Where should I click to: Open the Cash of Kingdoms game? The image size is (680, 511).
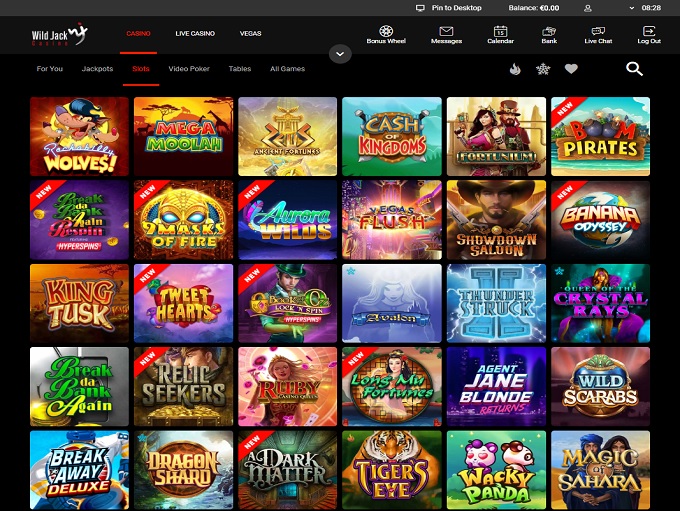pyautogui.click(x=392, y=136)
